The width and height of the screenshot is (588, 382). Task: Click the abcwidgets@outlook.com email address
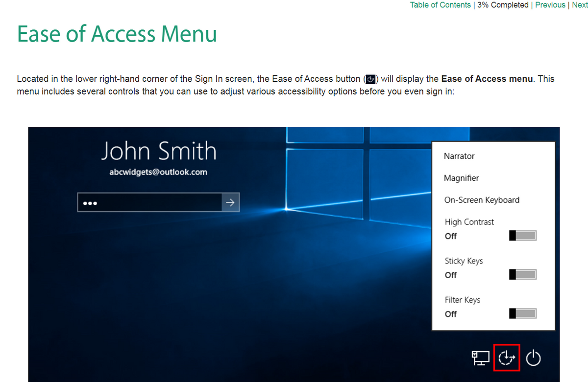[x=158, y=172]
